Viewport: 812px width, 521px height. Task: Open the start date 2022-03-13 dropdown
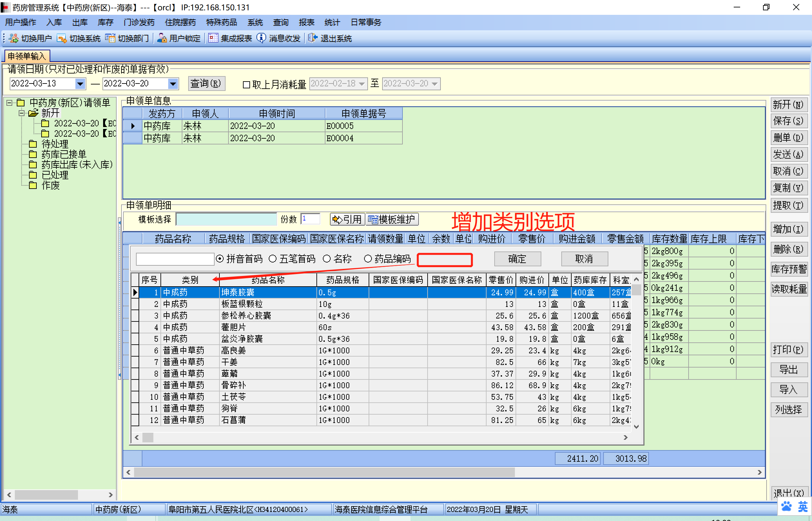[80, 84]
